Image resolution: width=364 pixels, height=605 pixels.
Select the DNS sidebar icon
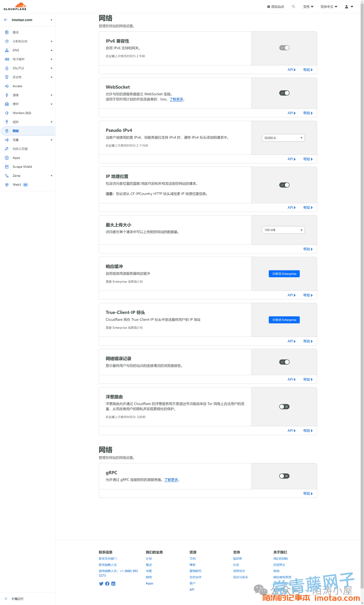(x=7, y=50)
